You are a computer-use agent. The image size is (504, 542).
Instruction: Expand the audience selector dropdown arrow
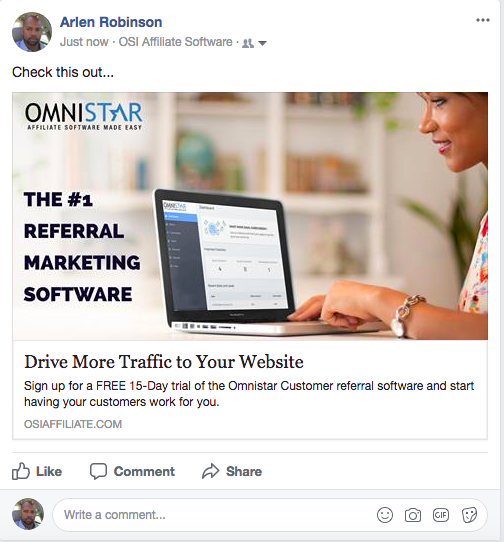(262, 43)
